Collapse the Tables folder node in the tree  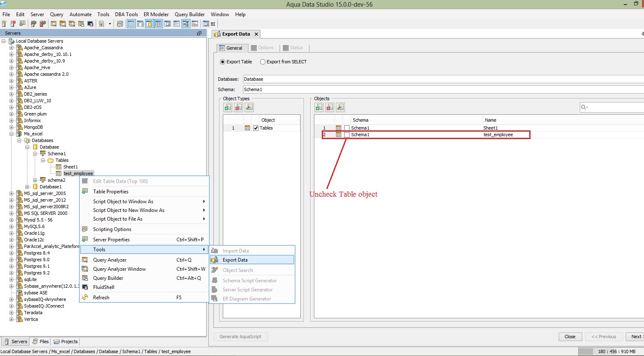click(x=43, y=160)
